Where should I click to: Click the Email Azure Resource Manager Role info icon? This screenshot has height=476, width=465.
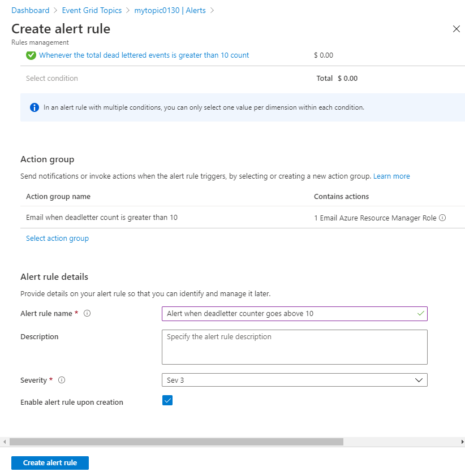[x=442, y=218]
